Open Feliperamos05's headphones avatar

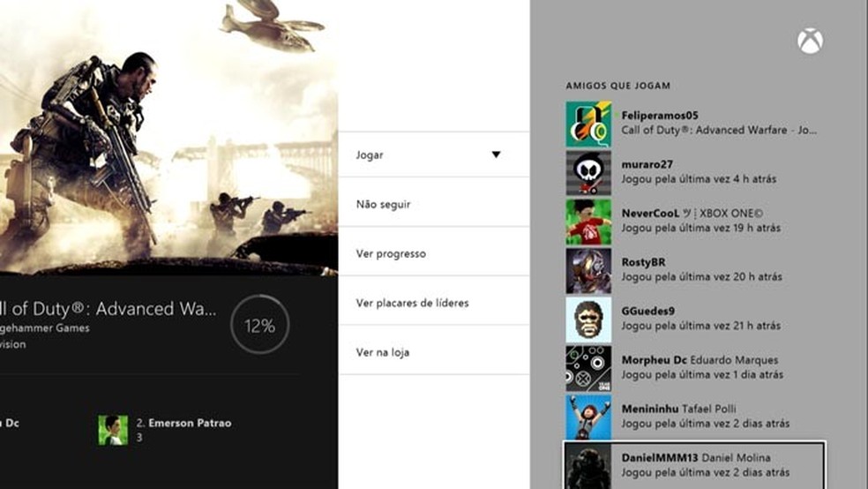click(x=588, y=124)
